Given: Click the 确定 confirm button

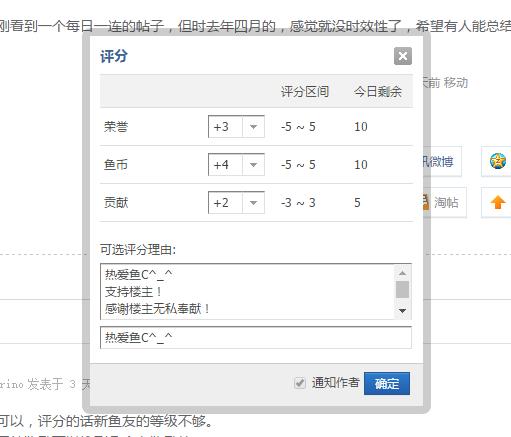Looking at the screenshot, I should (387, 384).
